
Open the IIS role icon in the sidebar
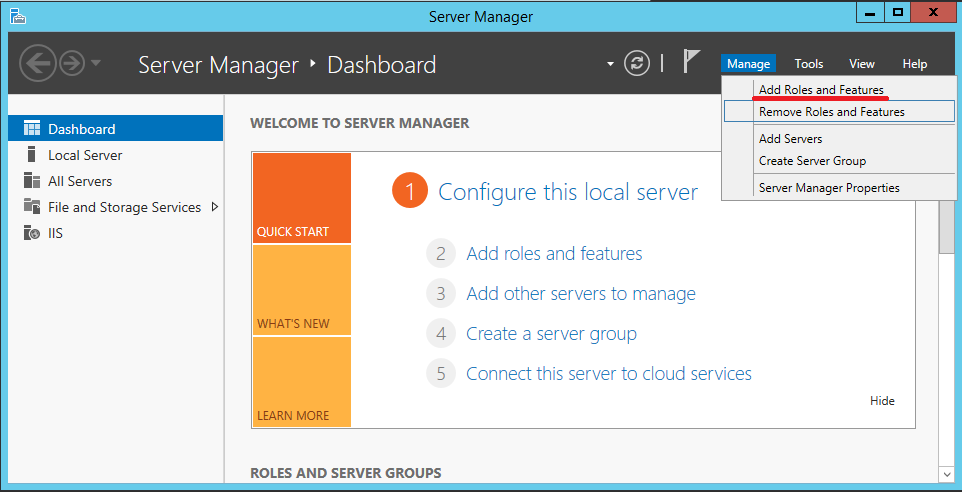point(32,233)
